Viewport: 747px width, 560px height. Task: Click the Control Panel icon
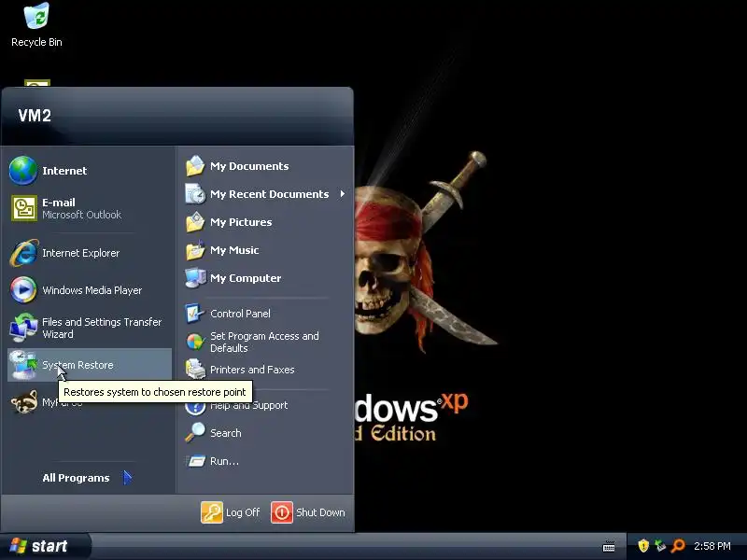(x=195, y=314)
